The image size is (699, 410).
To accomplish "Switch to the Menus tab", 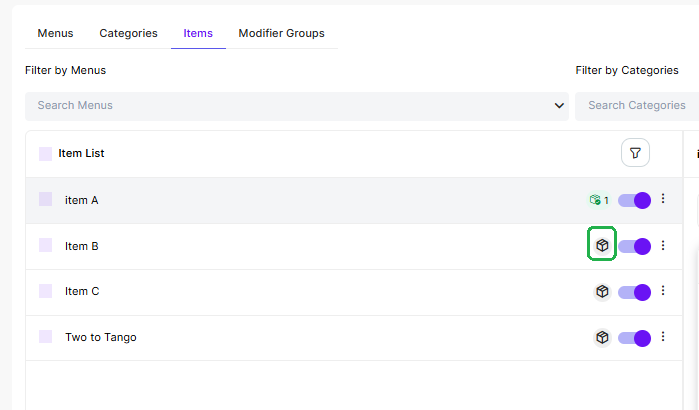I will [55, 33].
